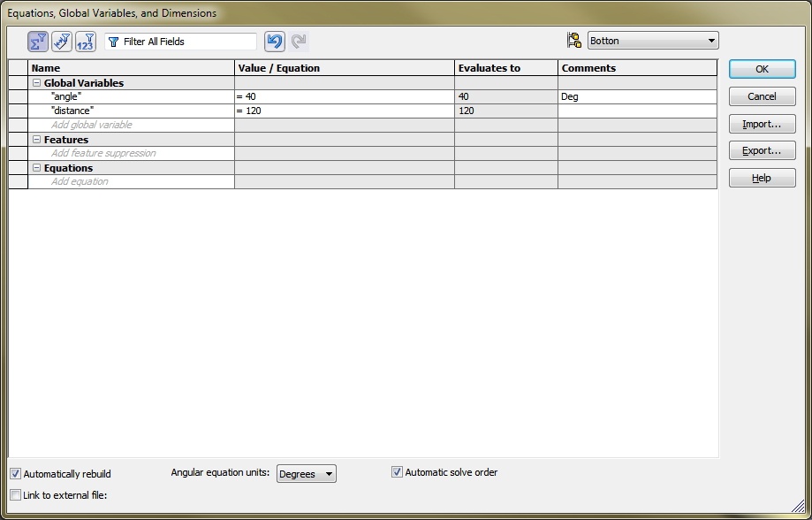Screen dimensions: 812x520
Task: Select the "angle" variable name cell
Action: tap(131, 97)
